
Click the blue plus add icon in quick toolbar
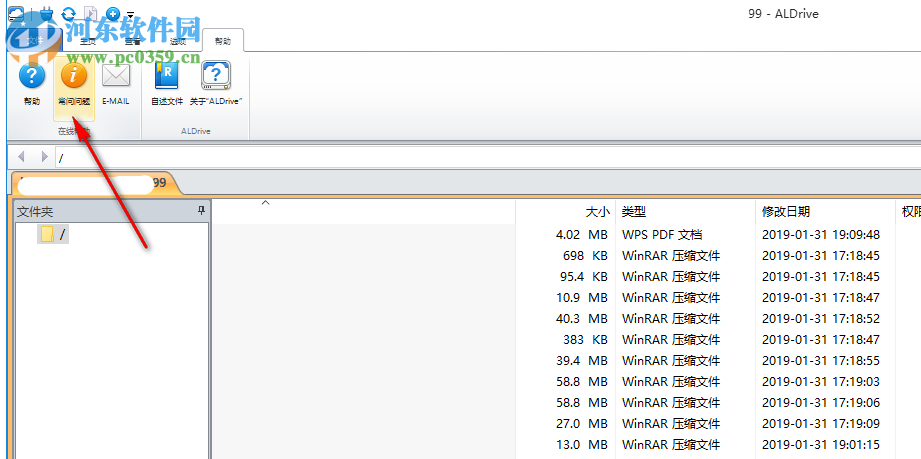point(113,13)
